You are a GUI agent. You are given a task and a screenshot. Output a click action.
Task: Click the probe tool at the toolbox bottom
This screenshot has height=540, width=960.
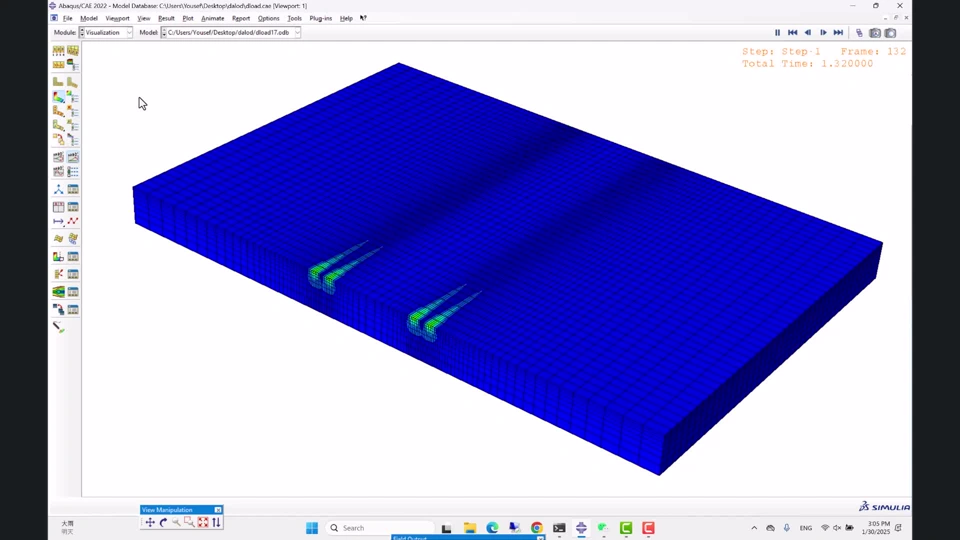[58, 328]
